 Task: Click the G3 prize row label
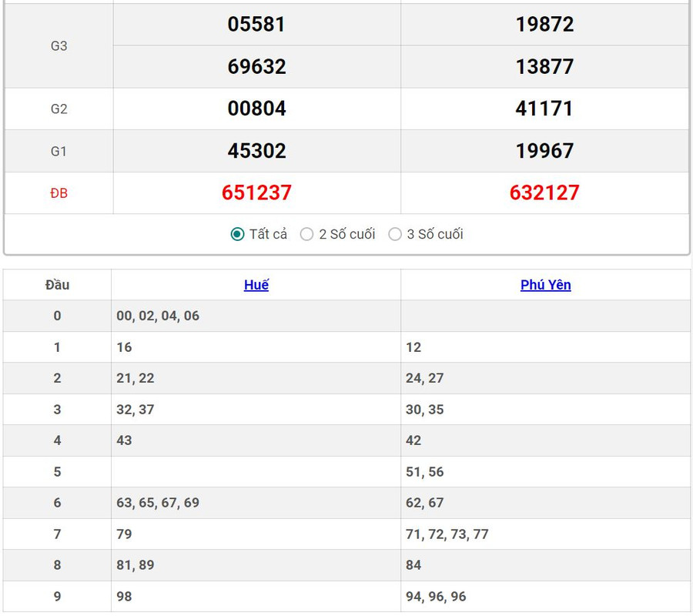point(59,46)
